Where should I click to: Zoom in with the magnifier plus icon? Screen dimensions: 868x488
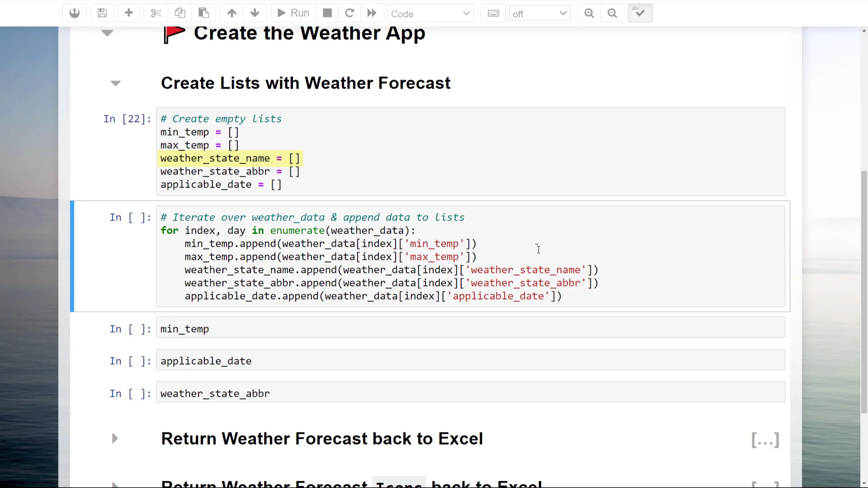[589, 13]
